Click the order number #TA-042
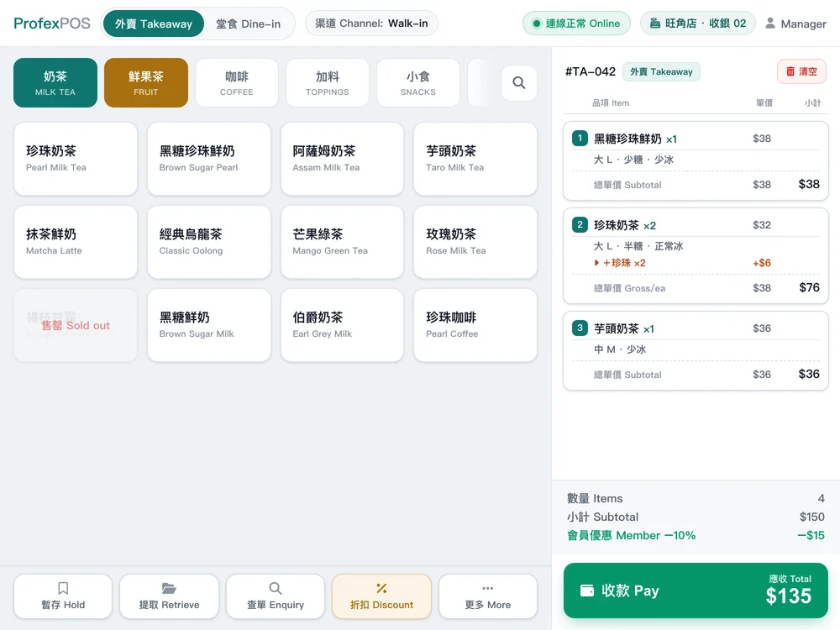Screen dimensions: 840x630 (x=591, y=71)
